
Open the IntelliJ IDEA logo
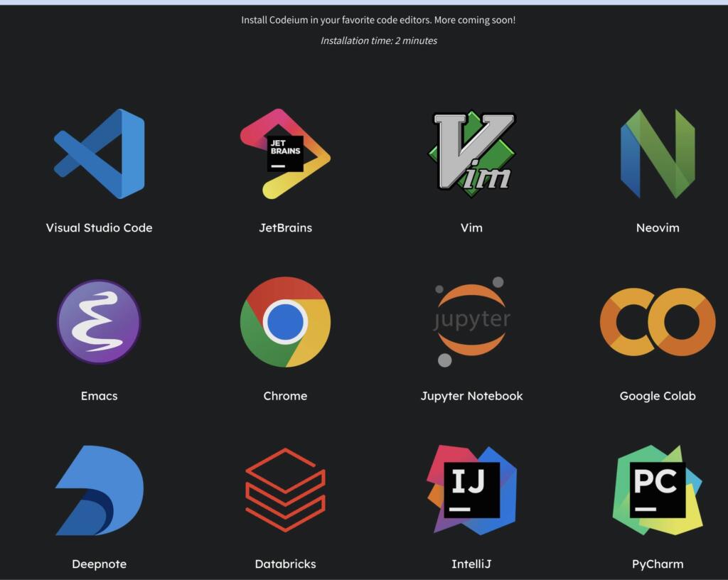click(471, 489)
